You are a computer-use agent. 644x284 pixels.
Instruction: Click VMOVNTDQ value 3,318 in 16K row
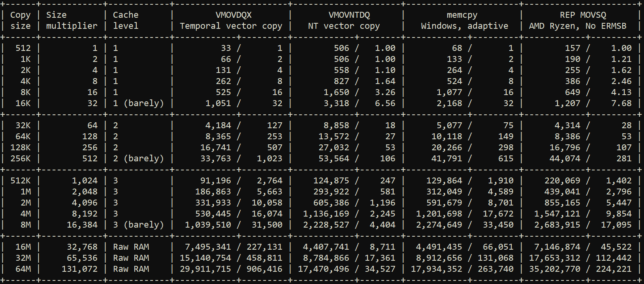(x=337, y=103)
